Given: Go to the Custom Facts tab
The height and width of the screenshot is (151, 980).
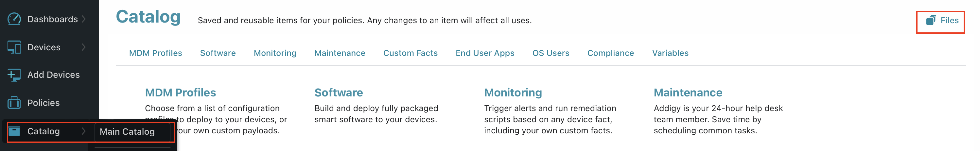Looking at the screenshot, I should coord(411,53).
